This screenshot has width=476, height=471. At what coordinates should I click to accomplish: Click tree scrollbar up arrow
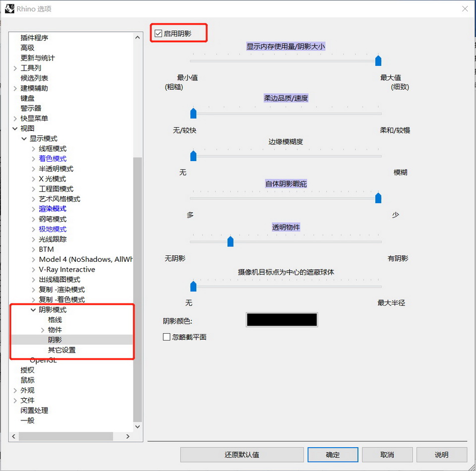[x=137, y=37]
